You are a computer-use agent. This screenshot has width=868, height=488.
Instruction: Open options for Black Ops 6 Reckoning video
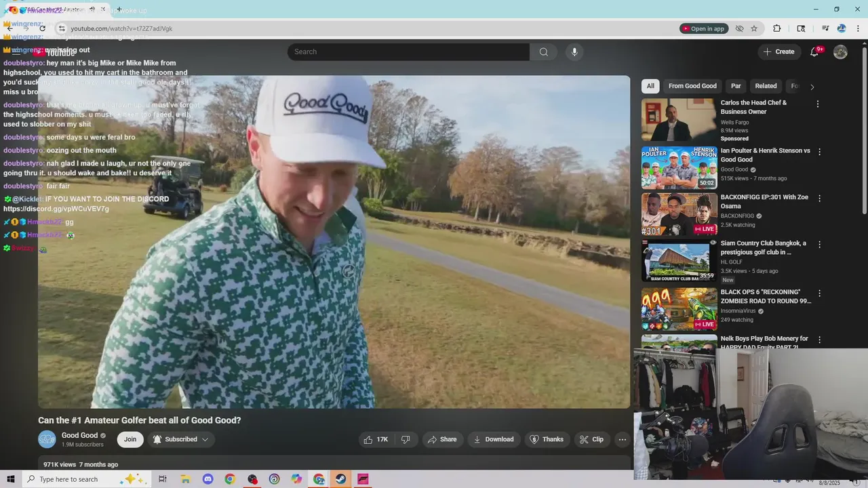(x=819, y=293)
